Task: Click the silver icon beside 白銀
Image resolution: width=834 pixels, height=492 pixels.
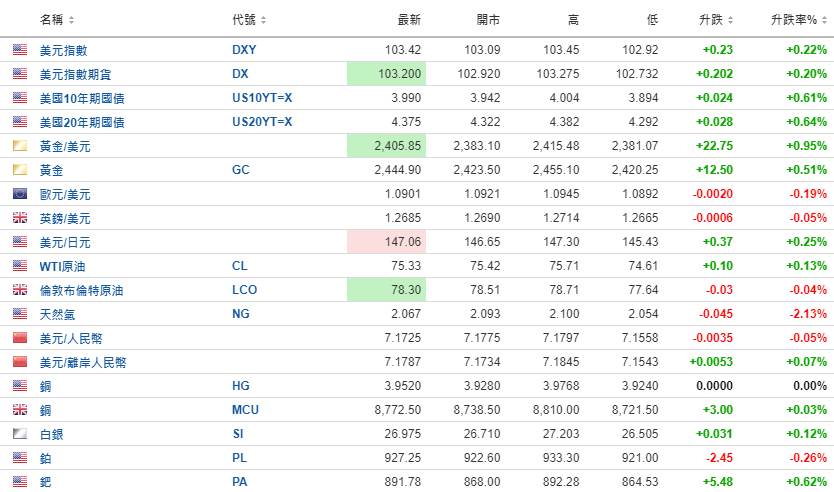Action: click(x=20, y=434)
